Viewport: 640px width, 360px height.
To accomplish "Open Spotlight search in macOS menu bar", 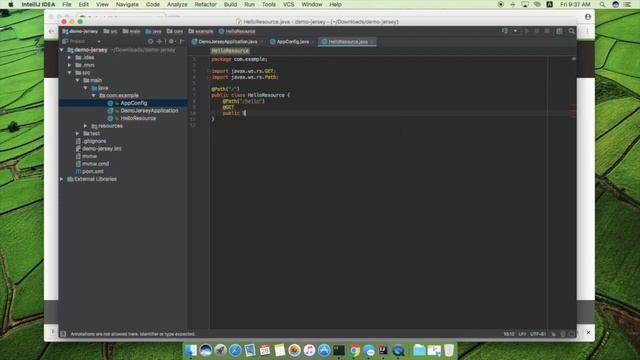I will [602, 4].
